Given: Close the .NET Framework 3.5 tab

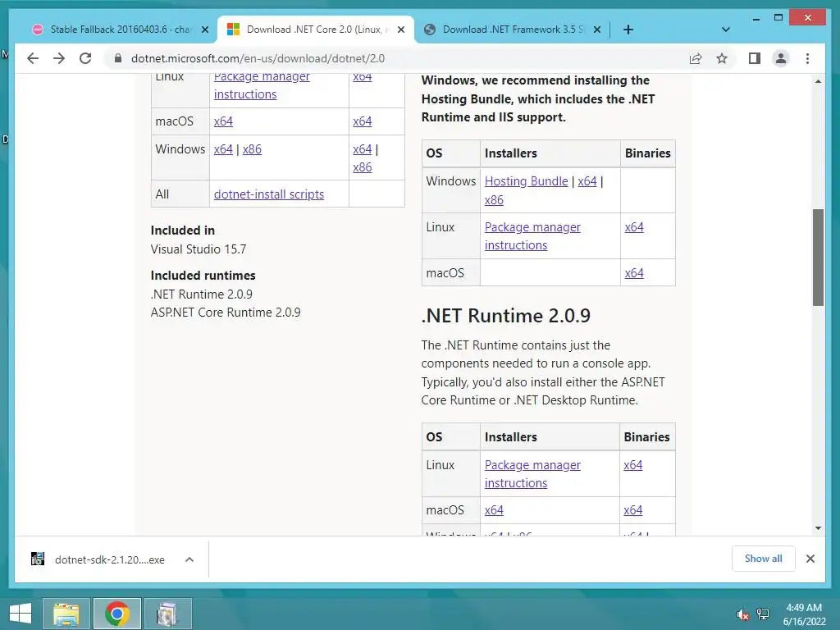Looking at the screenshot, I should coord(597,30).
